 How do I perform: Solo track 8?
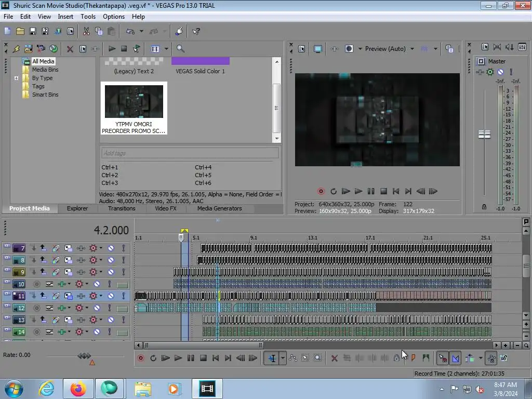(124, 260)
